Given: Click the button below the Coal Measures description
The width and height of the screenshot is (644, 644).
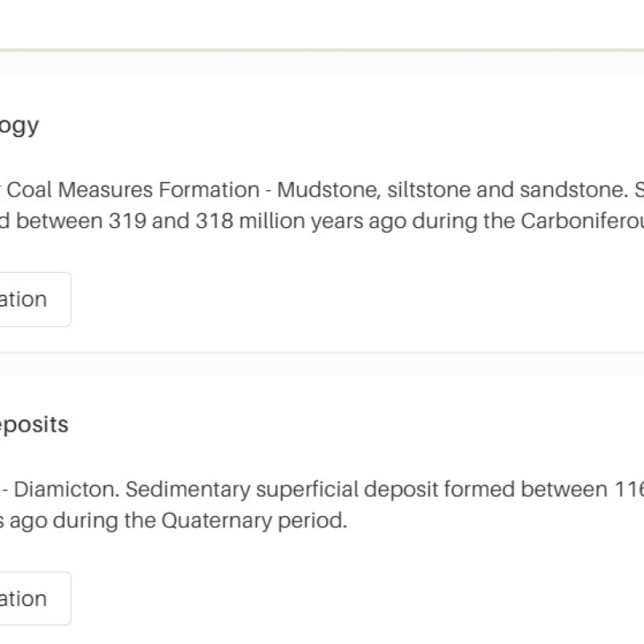Looking at the screenshot, I should 32,299.
